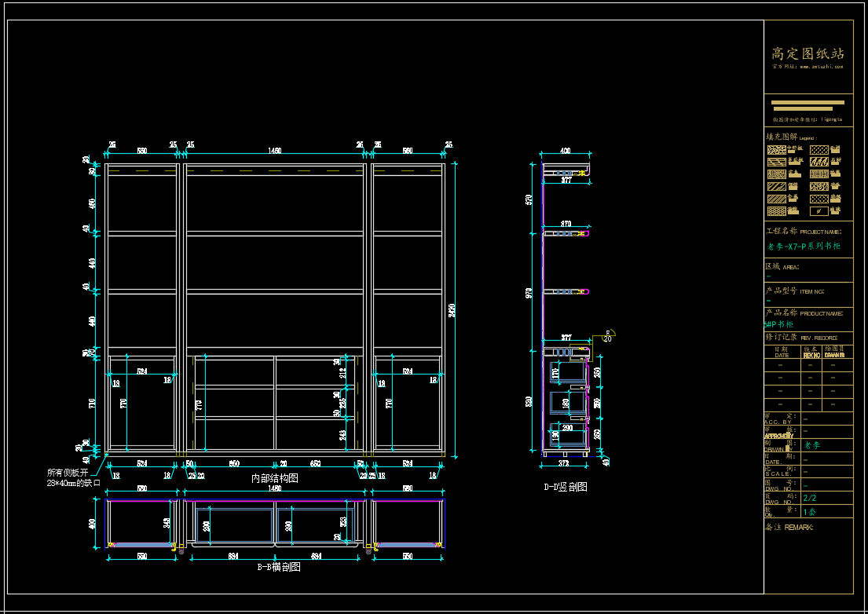
Task: Click the quantity value 1套
Action: (x=810, y=512)
